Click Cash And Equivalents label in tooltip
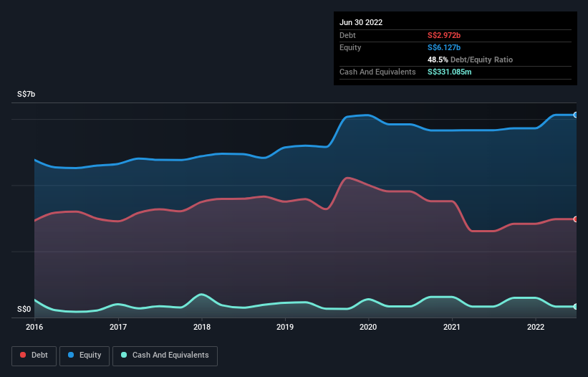The width and height of the screenshot is (588, 377). pos(377,72)
